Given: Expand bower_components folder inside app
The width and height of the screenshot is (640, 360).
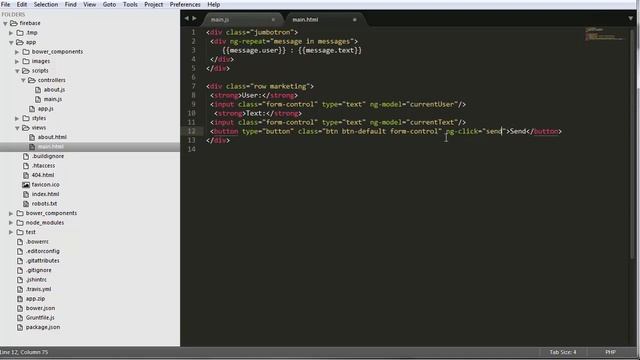Looking at the screenshot, I should pyautogui.click(x=17, y=52).
